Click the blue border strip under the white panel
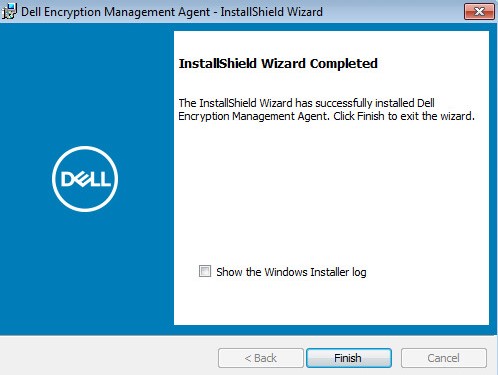This screenshot has height=375, width=498. coord(331,330)
